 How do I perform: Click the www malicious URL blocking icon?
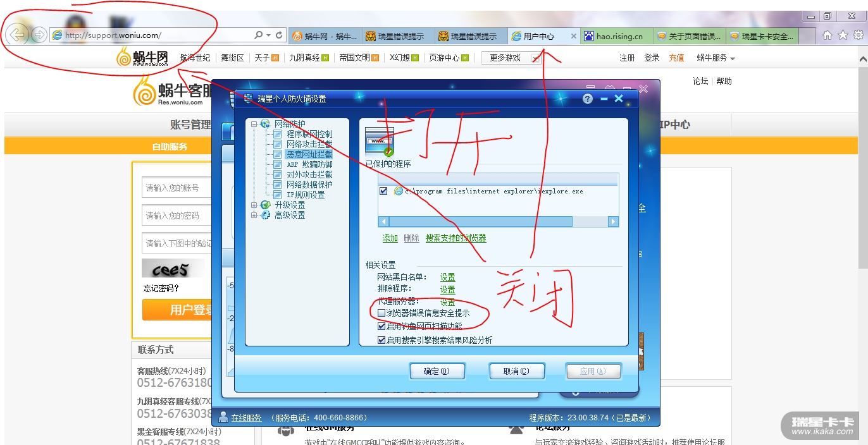pos(380,142)
